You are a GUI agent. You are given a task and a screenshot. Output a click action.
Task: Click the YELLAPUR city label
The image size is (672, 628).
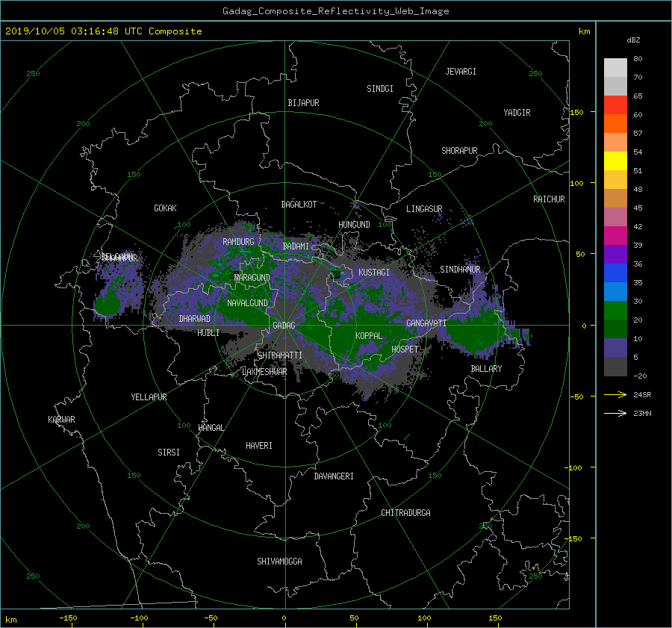click(x=149, y=397)
